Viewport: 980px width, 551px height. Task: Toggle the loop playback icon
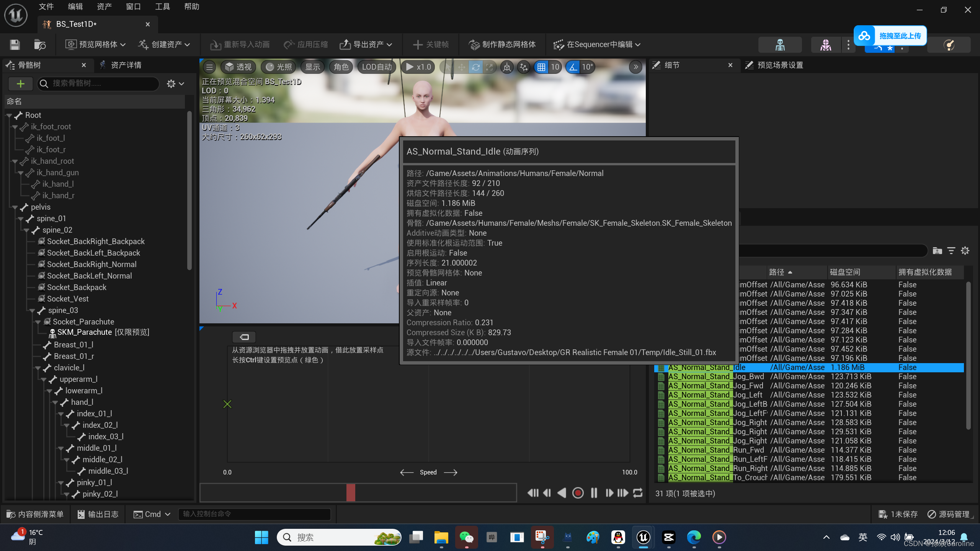click(638, 493)
